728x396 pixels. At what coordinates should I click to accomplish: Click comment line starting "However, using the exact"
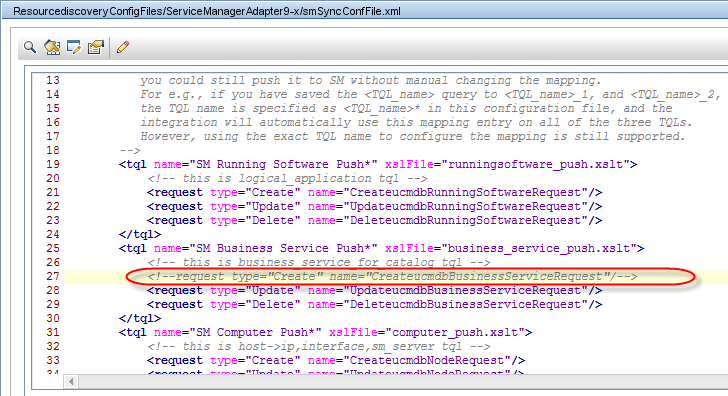(413, 136)
